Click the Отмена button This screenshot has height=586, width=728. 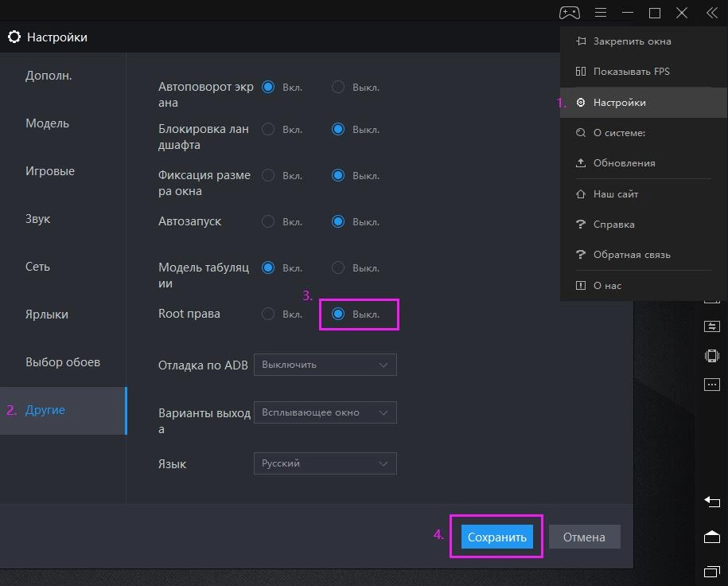[x=584, y=537]
